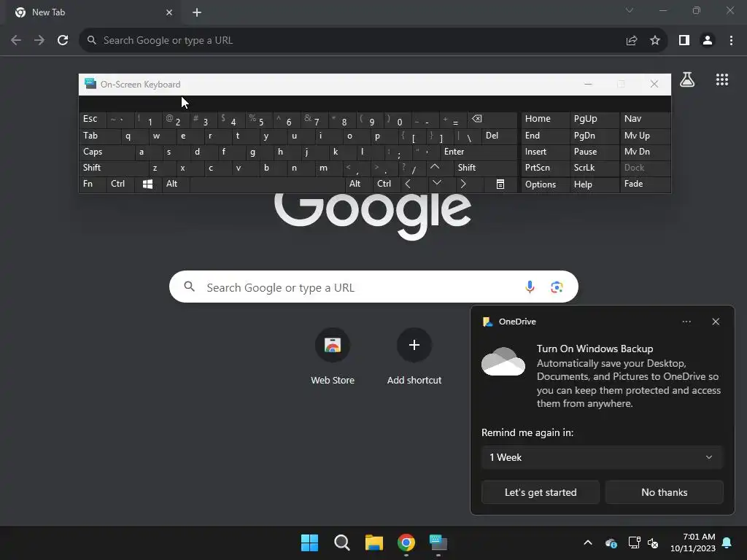Click the Enter key on On-Screen Keyboard
The height and width of the screenshot is (560, 747).
pos(479,152)
